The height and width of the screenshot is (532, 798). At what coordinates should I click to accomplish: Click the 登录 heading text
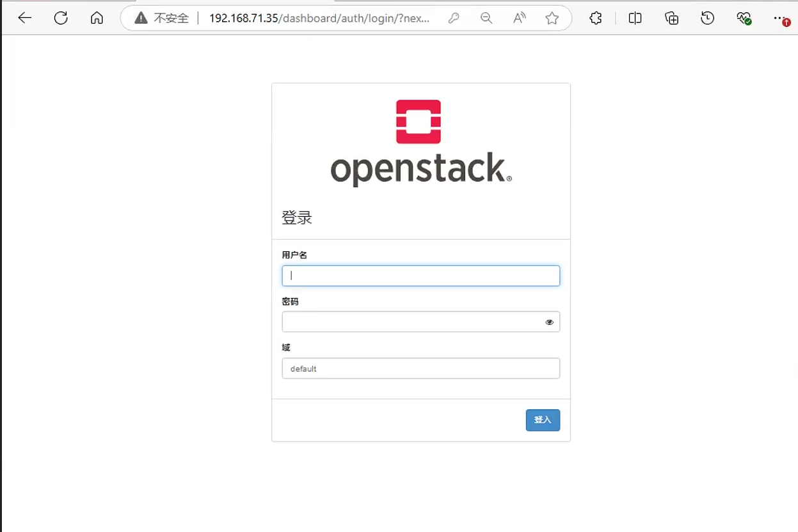[x=297, y=217]
